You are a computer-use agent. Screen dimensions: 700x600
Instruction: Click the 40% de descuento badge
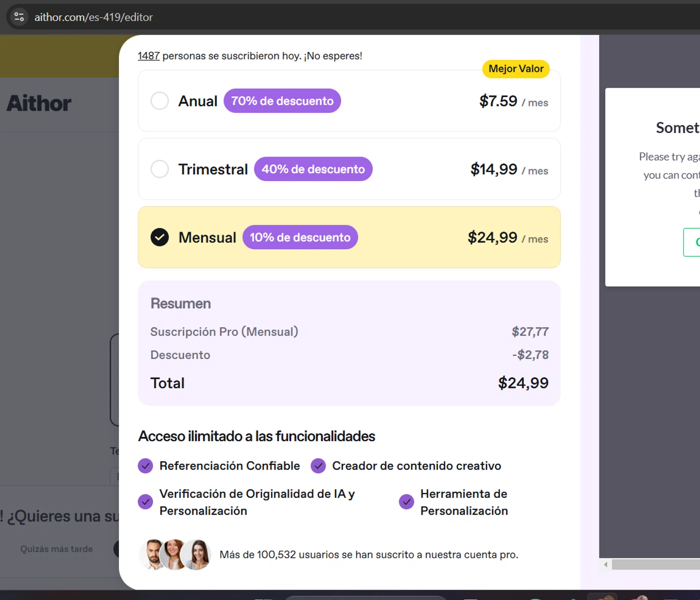click(x=313, y=169)
